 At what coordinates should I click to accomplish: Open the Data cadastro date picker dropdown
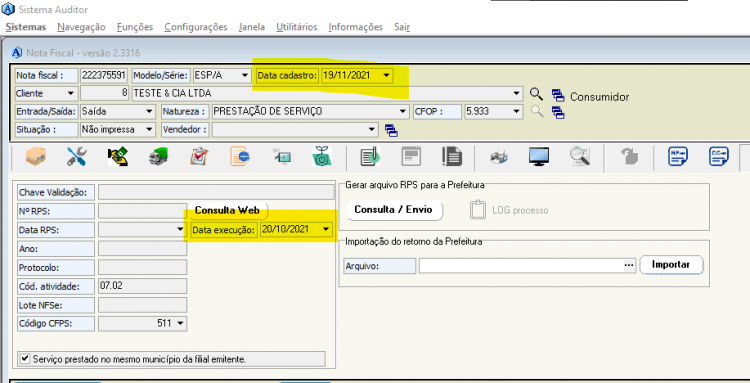386,76
